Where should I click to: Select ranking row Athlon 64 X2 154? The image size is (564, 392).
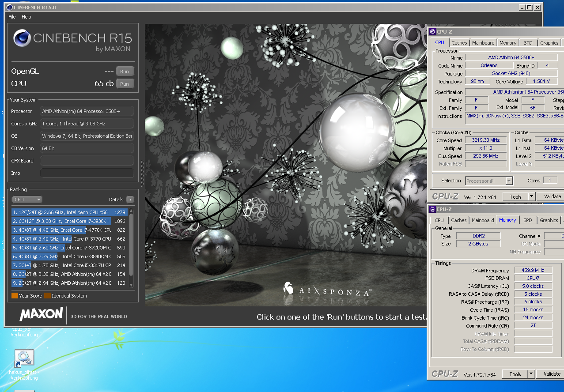coord(70,274)
